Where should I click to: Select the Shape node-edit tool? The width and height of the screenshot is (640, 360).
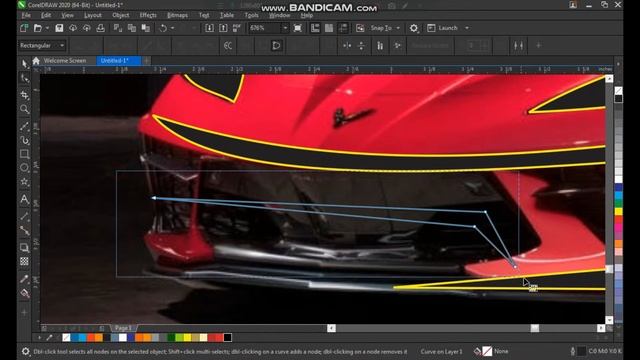[x=24, y=78]
